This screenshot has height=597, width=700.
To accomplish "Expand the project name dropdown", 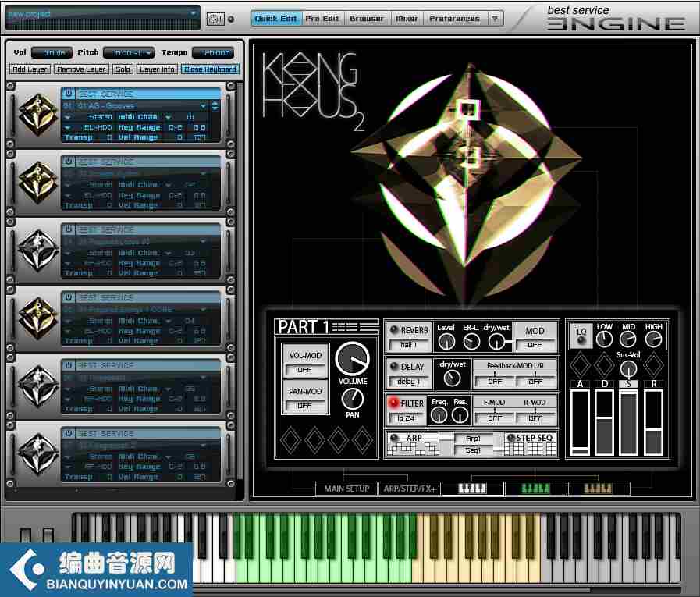I will (x=193, y=13).
